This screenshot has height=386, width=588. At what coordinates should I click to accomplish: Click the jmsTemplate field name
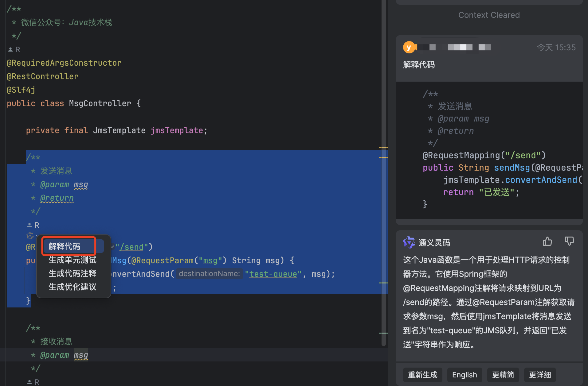pos(177,130)
